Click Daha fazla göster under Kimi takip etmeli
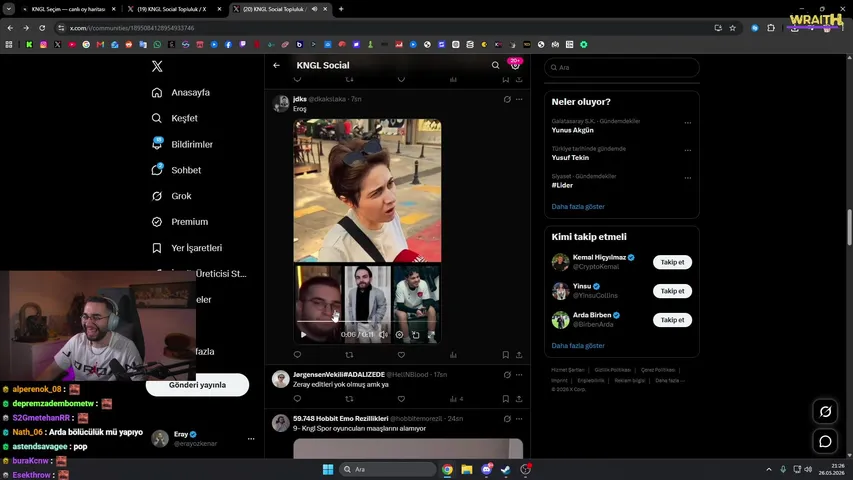This screenshot has height=480, width=853. click(x=578, y=346)
